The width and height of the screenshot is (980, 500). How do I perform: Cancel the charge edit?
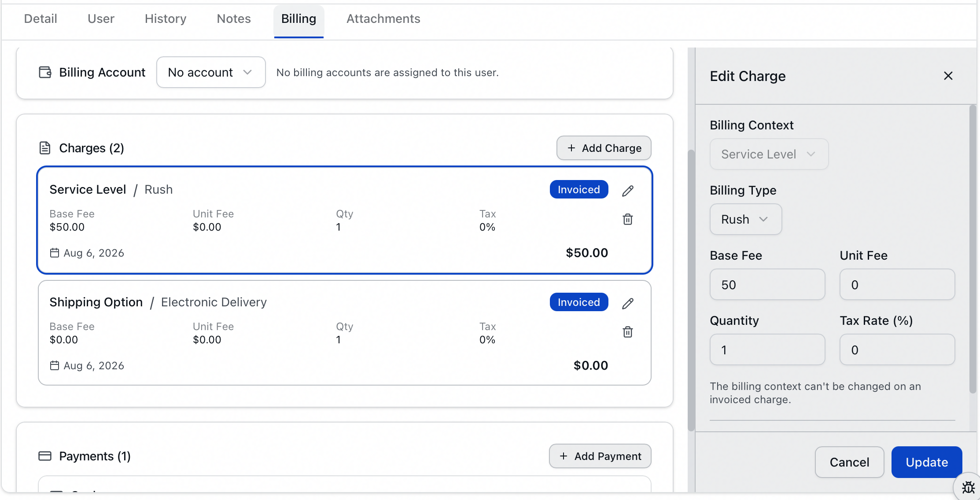(x=850, y=462)
